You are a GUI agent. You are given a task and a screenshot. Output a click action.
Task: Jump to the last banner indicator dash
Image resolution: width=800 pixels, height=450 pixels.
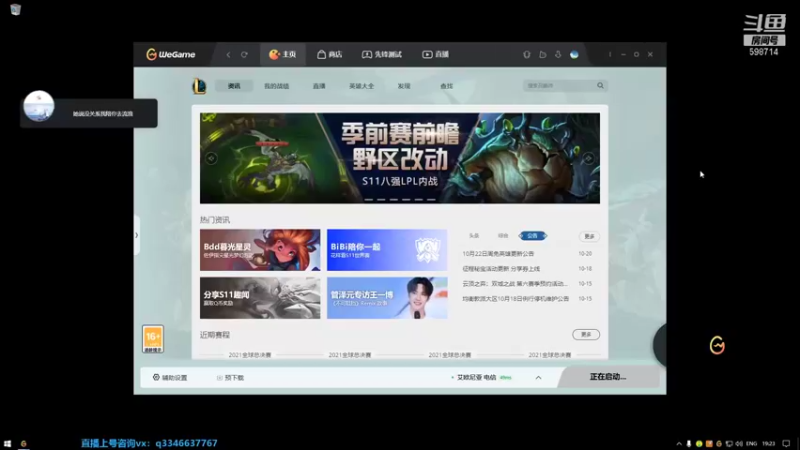click(431, 199)
